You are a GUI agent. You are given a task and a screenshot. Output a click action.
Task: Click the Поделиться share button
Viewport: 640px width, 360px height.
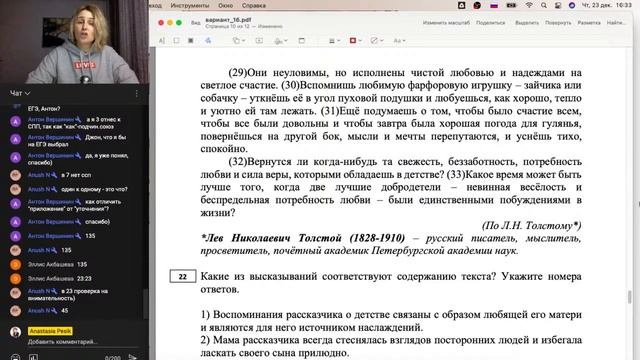pos(491,23)
